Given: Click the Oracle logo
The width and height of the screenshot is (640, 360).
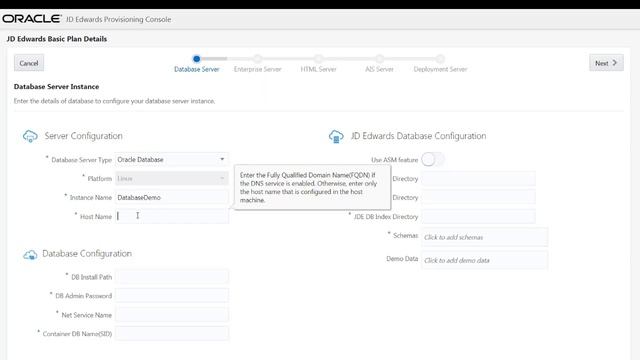Looking at the screenshot, I should coord(31,19).
